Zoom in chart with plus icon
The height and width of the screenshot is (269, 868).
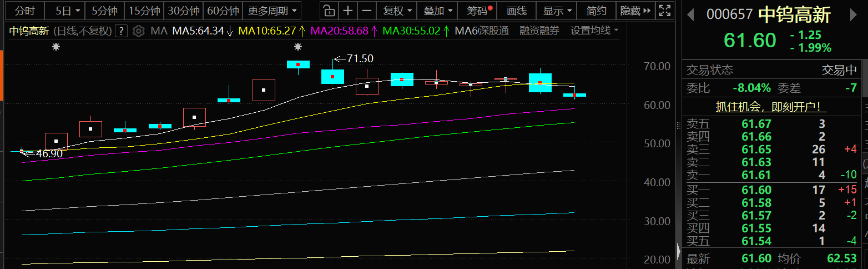347,11
